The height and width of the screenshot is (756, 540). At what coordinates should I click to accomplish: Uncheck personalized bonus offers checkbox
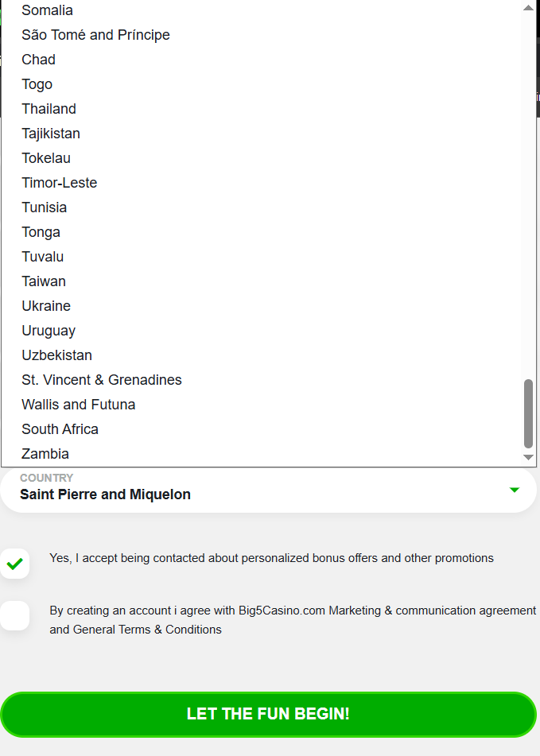click(x=14, y=564)
